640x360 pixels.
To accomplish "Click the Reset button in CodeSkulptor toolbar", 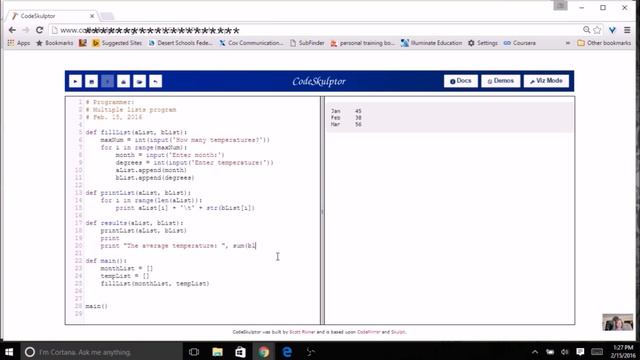I will pyautogui.click(x=156, y=81).
